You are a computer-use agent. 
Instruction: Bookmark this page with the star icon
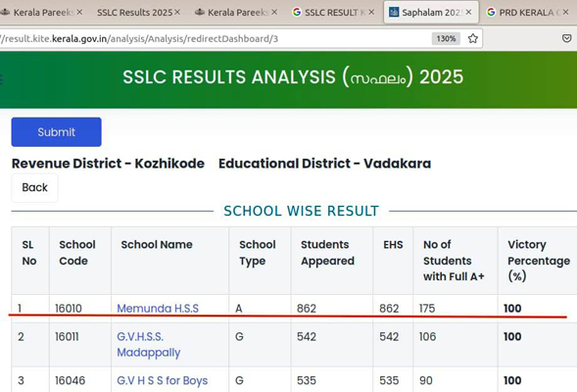[473, 38]
